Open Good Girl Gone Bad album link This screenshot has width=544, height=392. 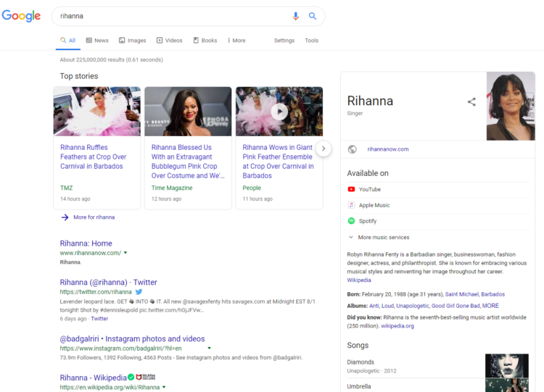point(456,306)
